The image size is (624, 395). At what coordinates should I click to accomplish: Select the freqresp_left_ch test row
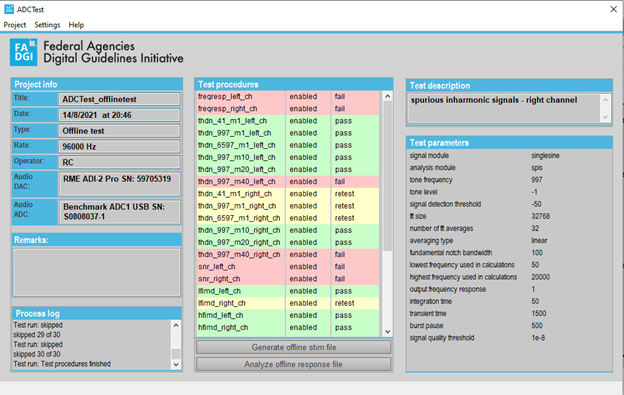(289, 97)
